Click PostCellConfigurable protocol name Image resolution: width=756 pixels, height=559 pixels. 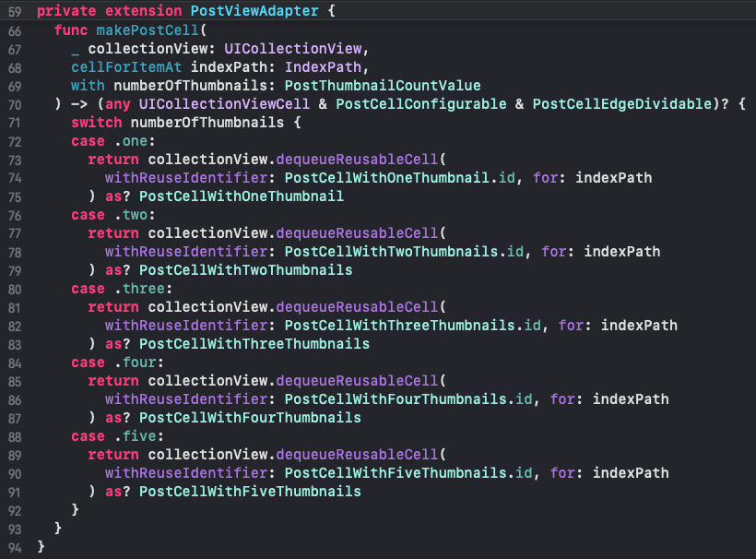(x=421, y=103)
